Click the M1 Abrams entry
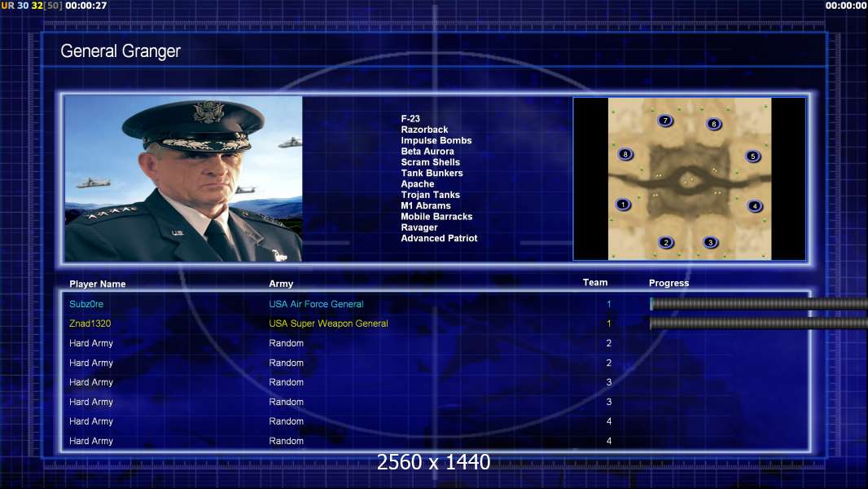Screen dimensions: 868x489 [426, 205]
